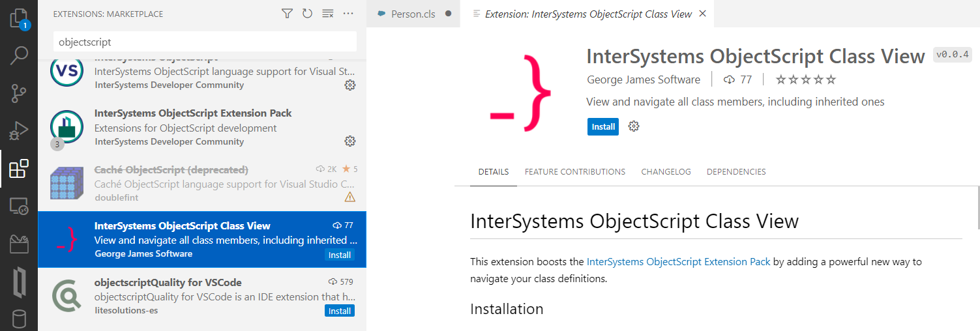This screenshot has width=980, height=331.
Task: Close the Extension Class View tab
Action: click(702, 14)
